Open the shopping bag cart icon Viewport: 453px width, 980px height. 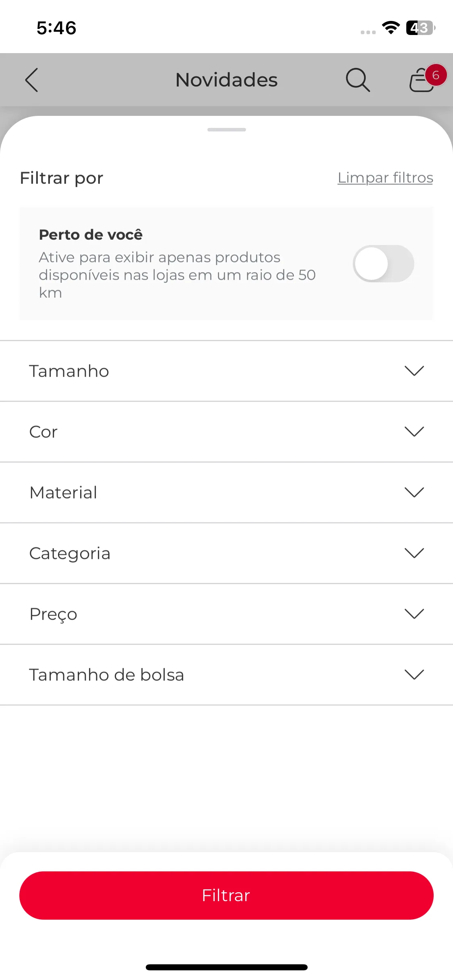421,80
